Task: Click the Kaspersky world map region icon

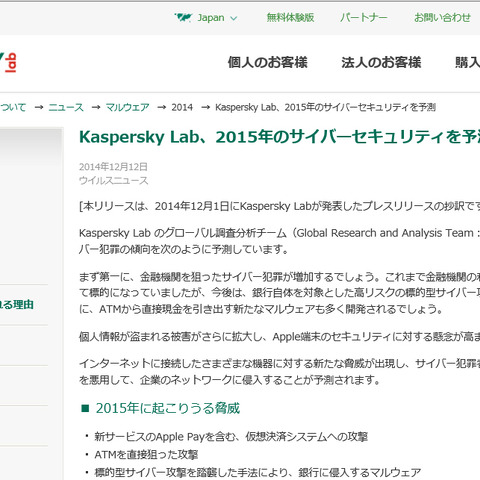Action: coord(183,17)
